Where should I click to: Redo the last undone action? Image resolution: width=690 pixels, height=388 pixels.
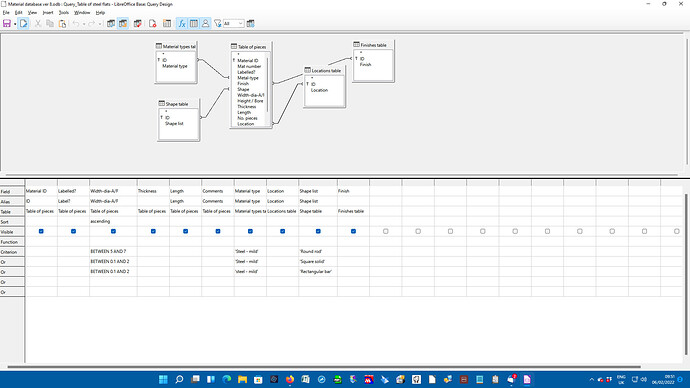click(x=92, y=23)
